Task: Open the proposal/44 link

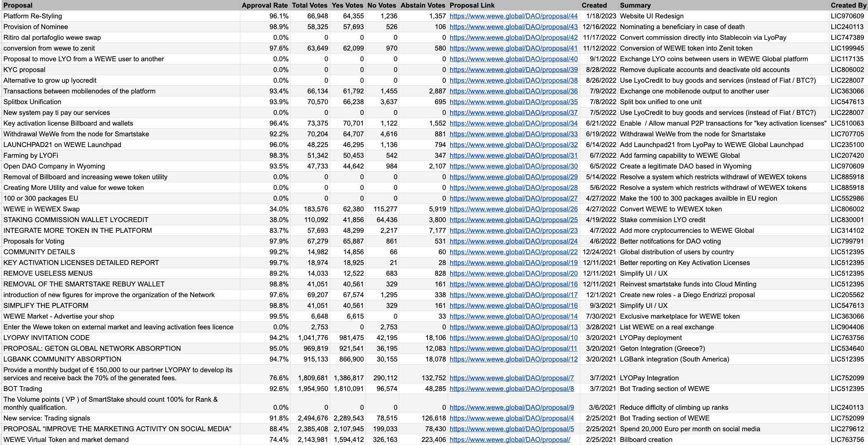Action: 513,16
